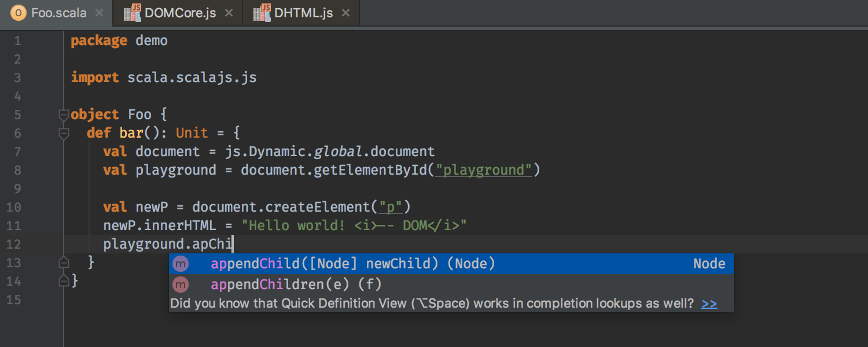Open the next tip link '>>'
This screenshot has width=868, height=347.
[709, 304]
